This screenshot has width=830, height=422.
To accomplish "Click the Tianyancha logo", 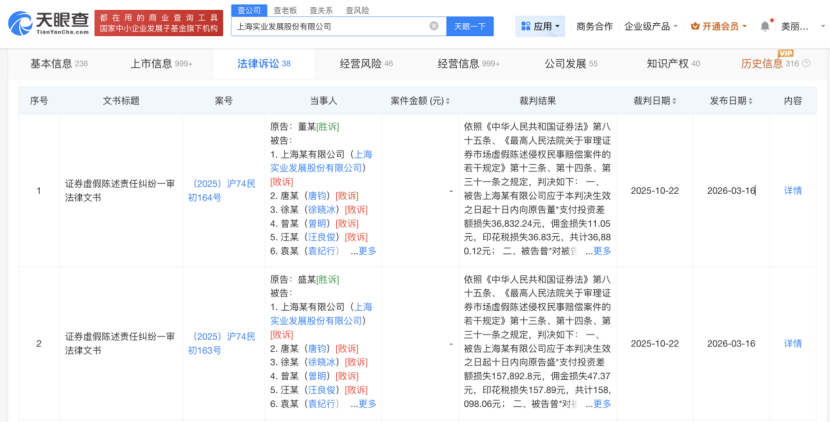I will (x=48, y=23).
